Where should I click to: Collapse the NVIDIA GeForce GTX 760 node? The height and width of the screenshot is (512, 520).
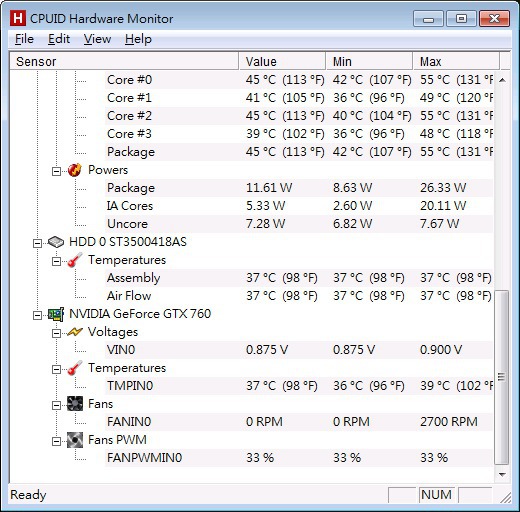pyautogui.click(x=37, y=315)
